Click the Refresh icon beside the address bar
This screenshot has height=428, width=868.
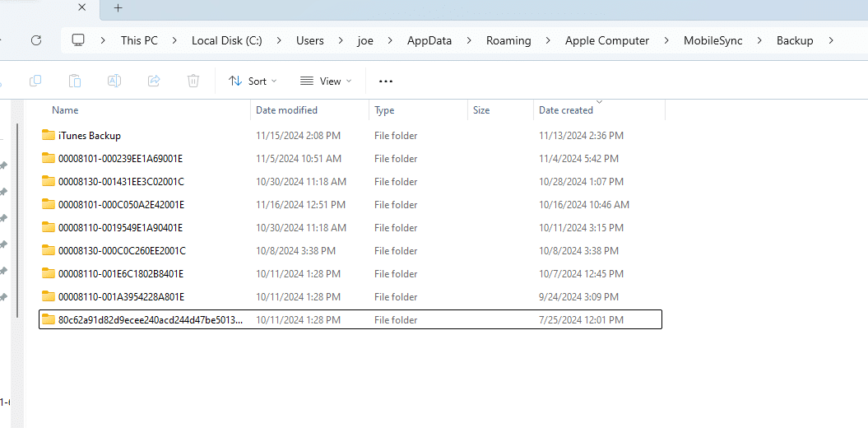point(36,40)
